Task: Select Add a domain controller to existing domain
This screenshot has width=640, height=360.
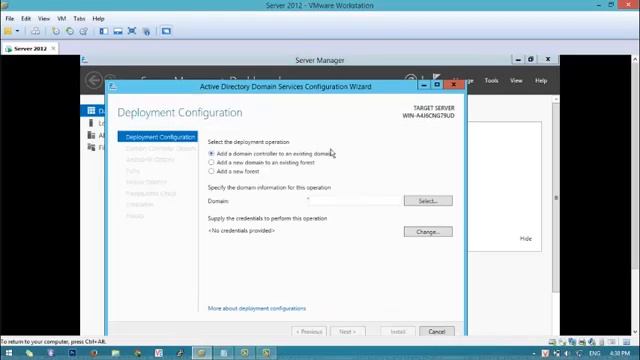Action: [211, 153]
